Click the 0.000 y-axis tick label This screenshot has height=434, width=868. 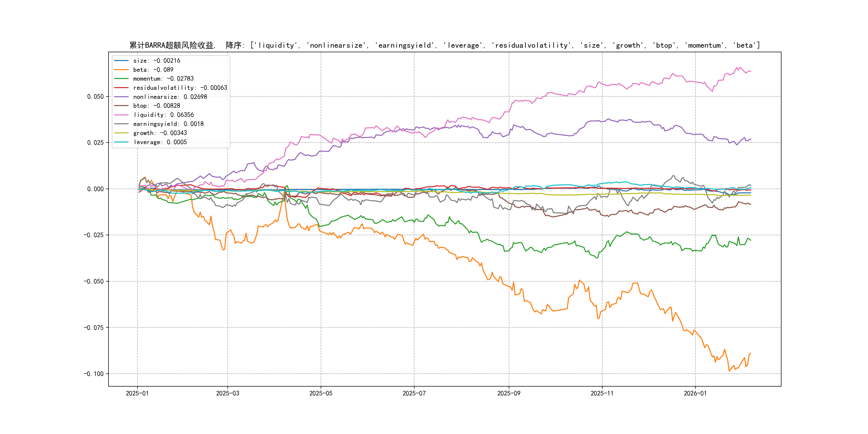pyautogui.click(x=95, y=189)
